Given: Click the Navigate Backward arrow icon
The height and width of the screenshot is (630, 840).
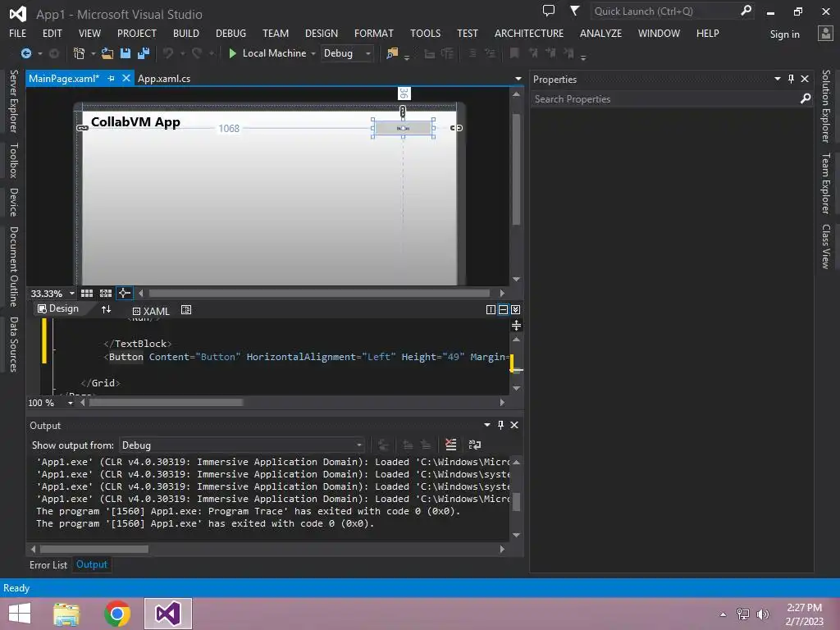Looking at the screenshot, I should point(25,53).
